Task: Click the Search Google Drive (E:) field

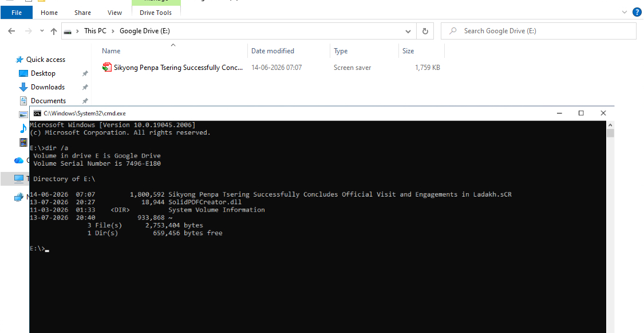Action: coord(538,31)
